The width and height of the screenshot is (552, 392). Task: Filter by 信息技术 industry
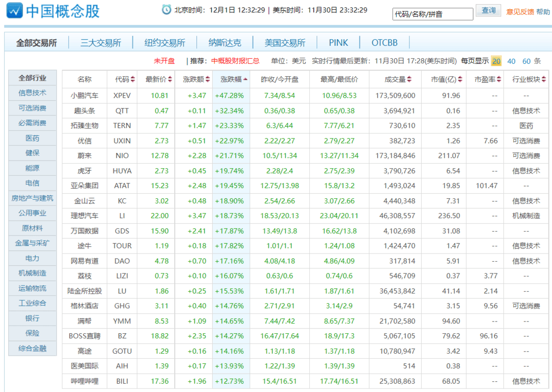[x=32, y=93]
